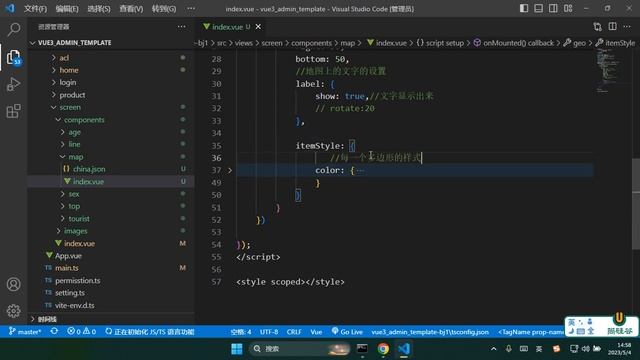The image size is (640, 360).
Task: Open the Explorer view icon
Action: [x=13, y=57]
